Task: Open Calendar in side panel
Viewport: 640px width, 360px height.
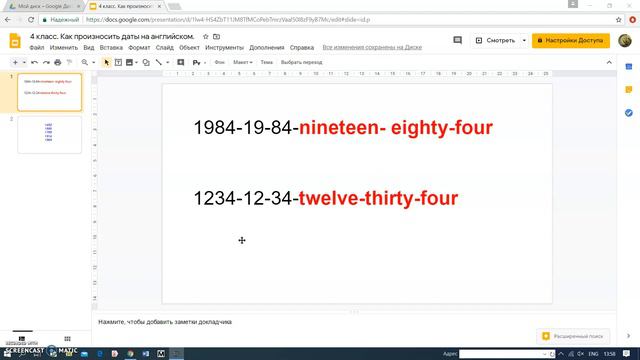Action: tap(629, 67)
